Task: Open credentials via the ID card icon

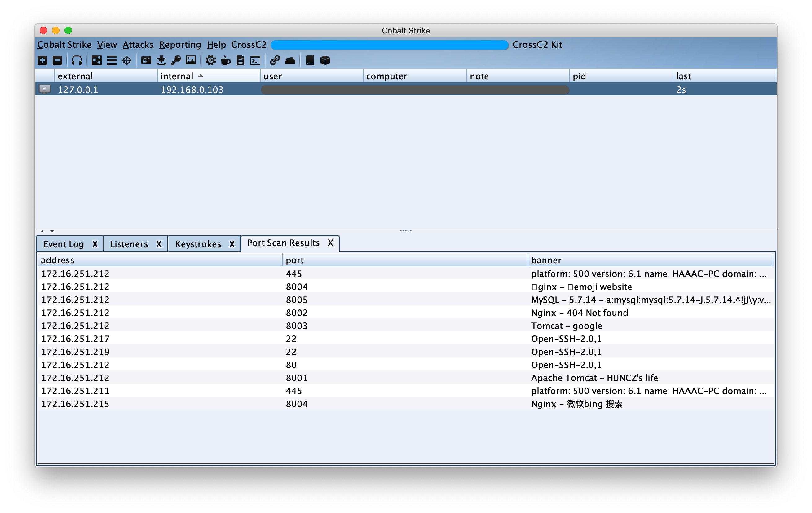Action: [146, 60]
